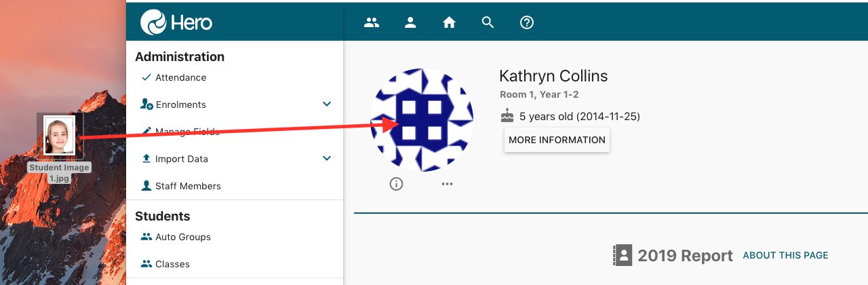The image size is (868, 285).
Task: Click the person profile icon in top bar
Action: click(x=410, y=22)
